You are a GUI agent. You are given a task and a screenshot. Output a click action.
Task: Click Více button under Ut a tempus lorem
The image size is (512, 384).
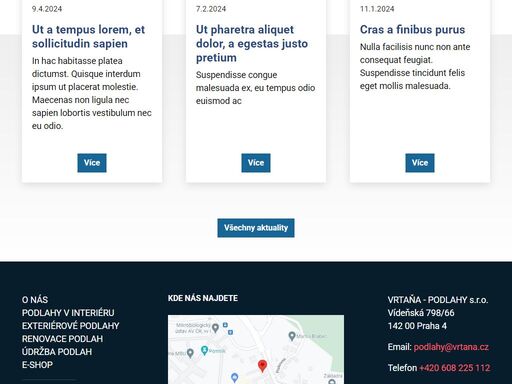(92, 163)
